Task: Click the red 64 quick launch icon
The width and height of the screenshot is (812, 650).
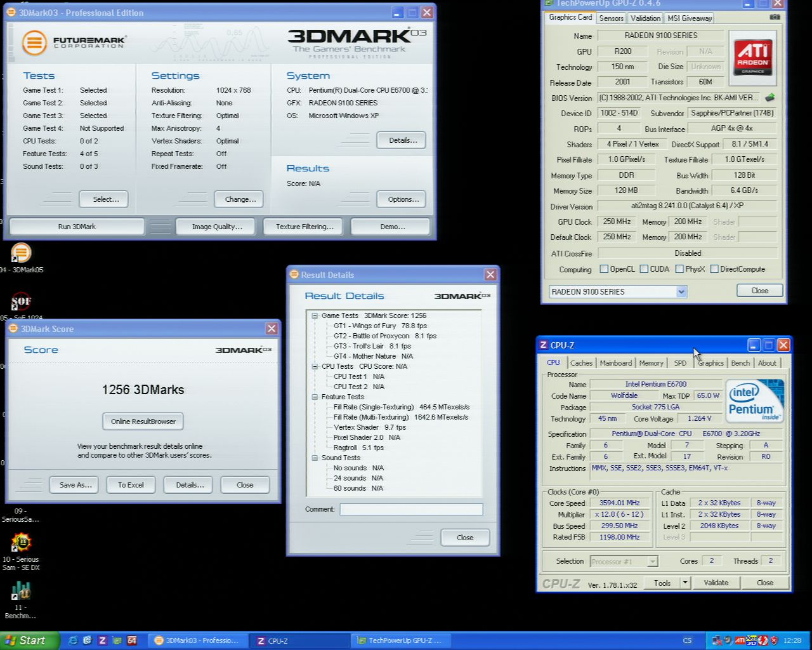Action: pos(132,640)
